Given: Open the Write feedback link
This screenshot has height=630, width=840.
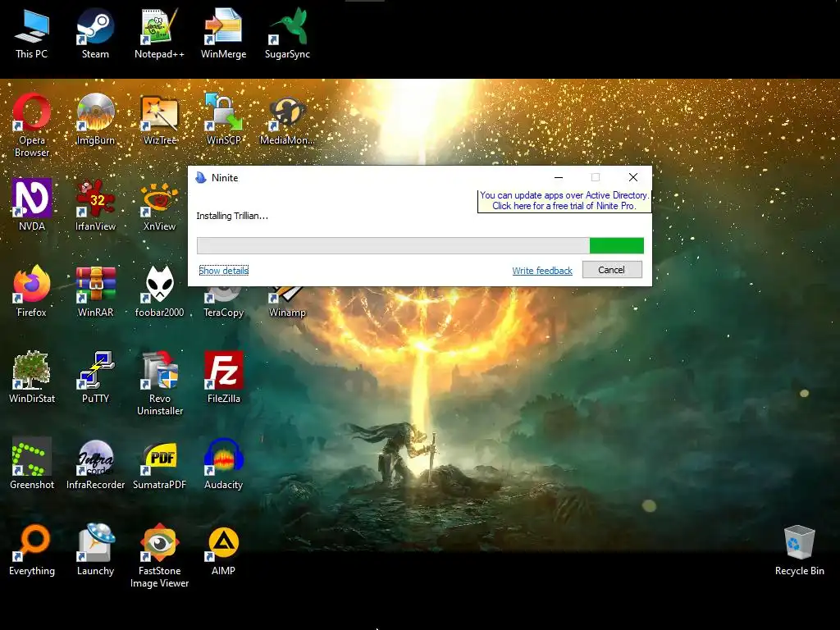Looking at the screenshot, I should coord(542,271).
